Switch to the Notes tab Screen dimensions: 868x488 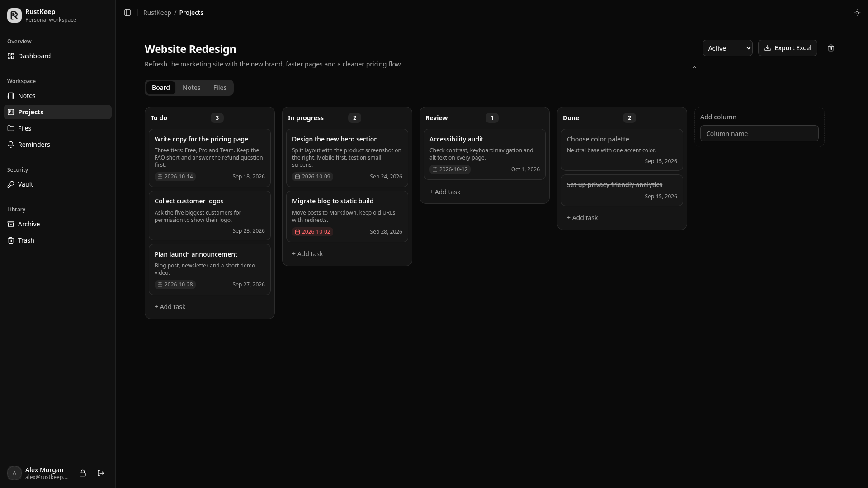click(x=191, y=88)
